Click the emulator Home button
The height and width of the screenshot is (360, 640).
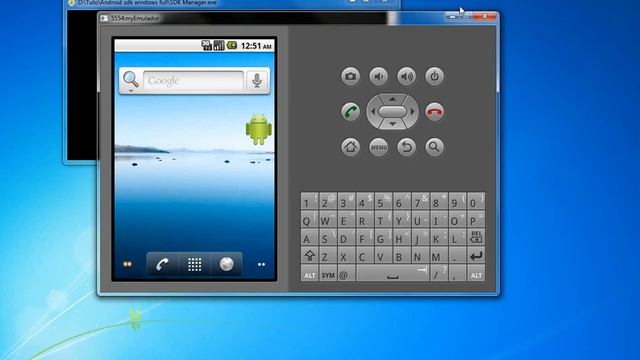tap(351, 147)
